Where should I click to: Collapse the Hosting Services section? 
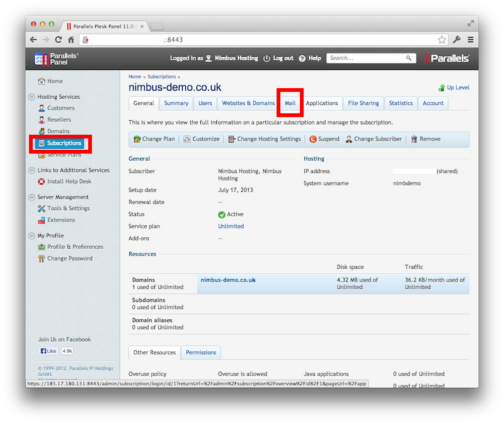(32, 97)
